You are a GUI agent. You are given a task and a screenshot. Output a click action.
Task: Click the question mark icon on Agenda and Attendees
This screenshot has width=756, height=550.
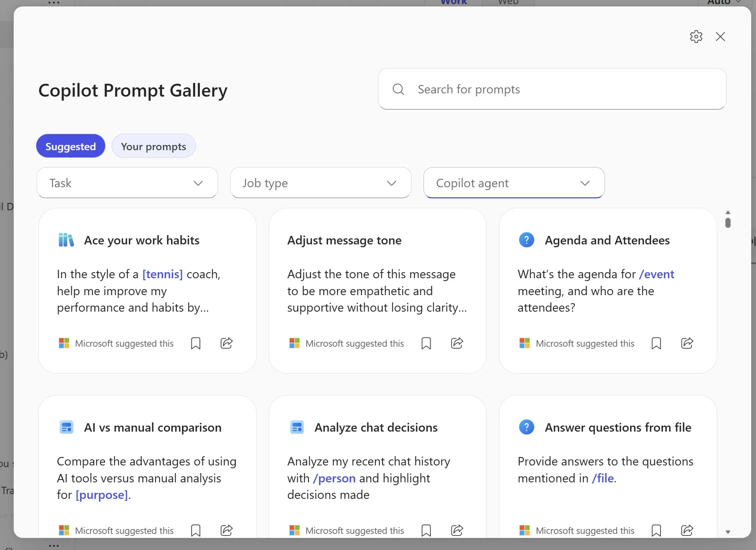click(x=526, y=240)
